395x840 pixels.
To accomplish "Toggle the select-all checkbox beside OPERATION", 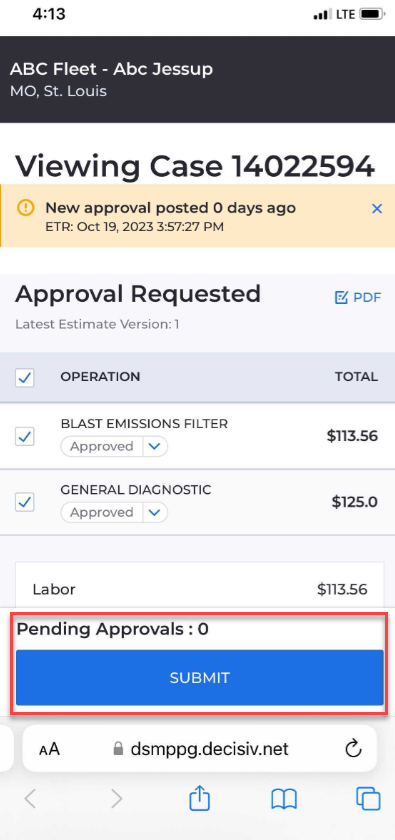I will coord(25,378).
